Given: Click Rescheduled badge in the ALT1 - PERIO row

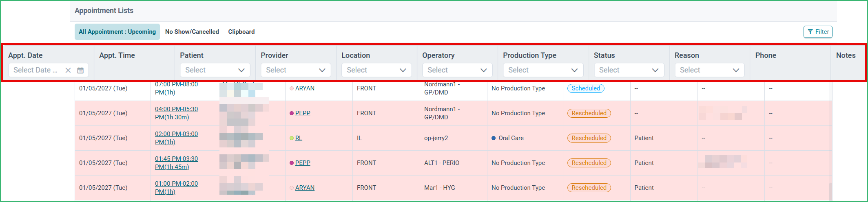Looking at the screenshot, I should pyautogui.click(x=589, y=163).
